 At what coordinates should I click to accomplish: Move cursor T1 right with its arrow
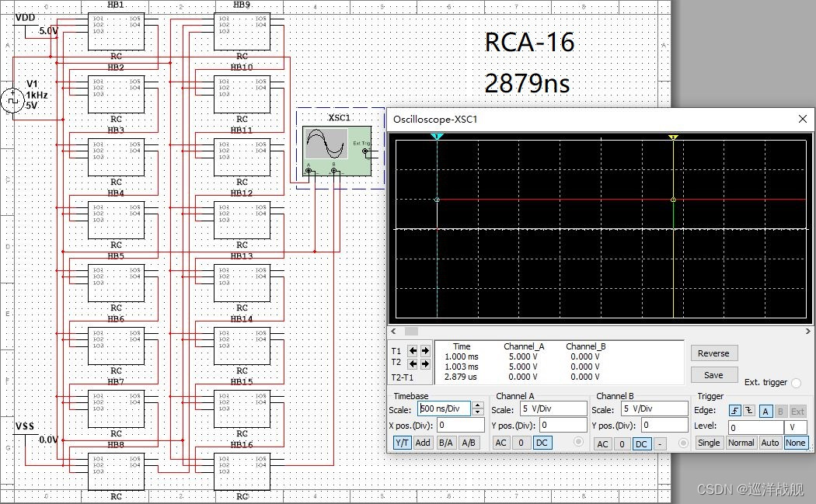click(425, 351)
